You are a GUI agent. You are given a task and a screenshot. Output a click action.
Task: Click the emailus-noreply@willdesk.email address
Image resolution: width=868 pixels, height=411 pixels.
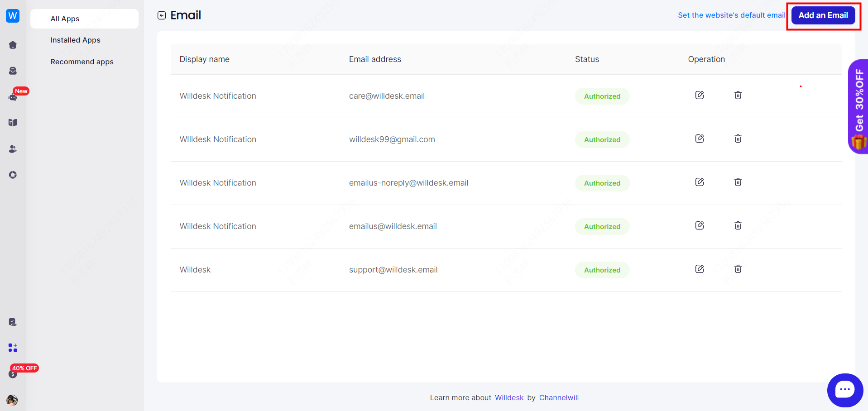(x=408, y=183)
